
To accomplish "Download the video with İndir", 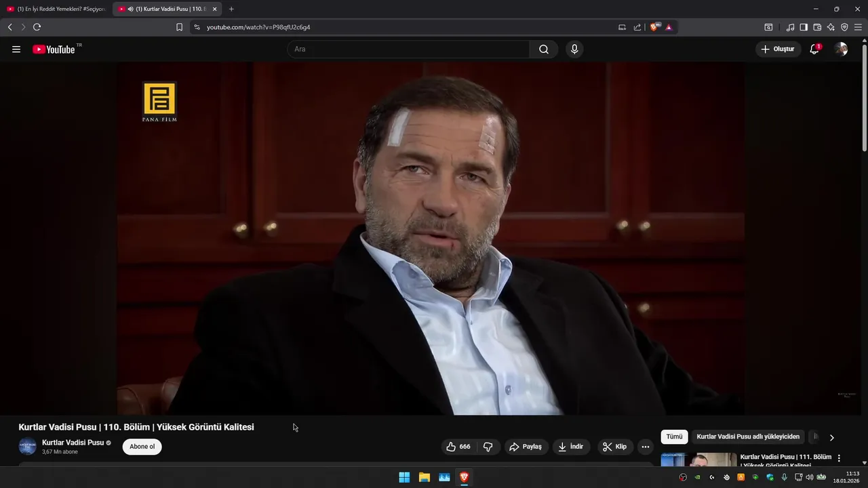I will click(x=571, y=447).
